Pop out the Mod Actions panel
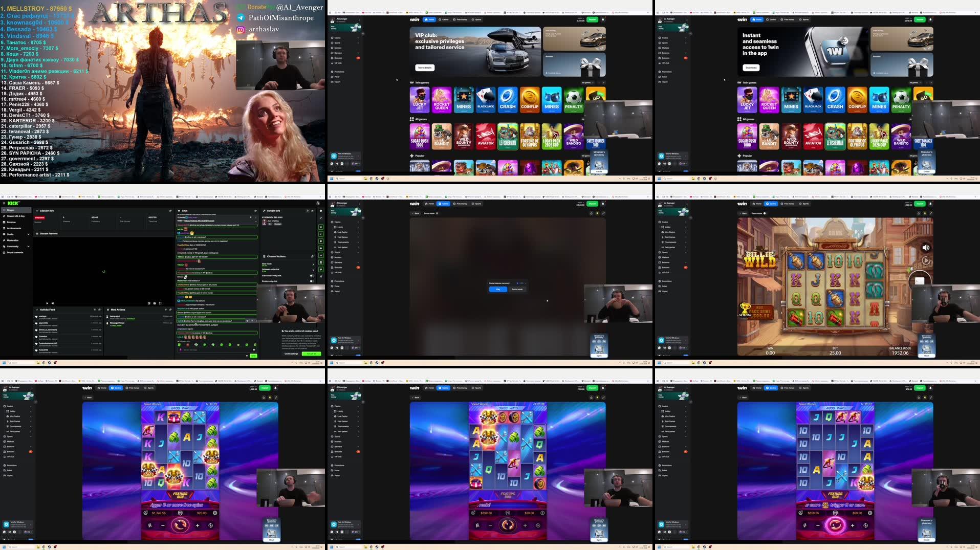Image resolution: width=980 pixels, height=550 pixels. tap(170, 310)
